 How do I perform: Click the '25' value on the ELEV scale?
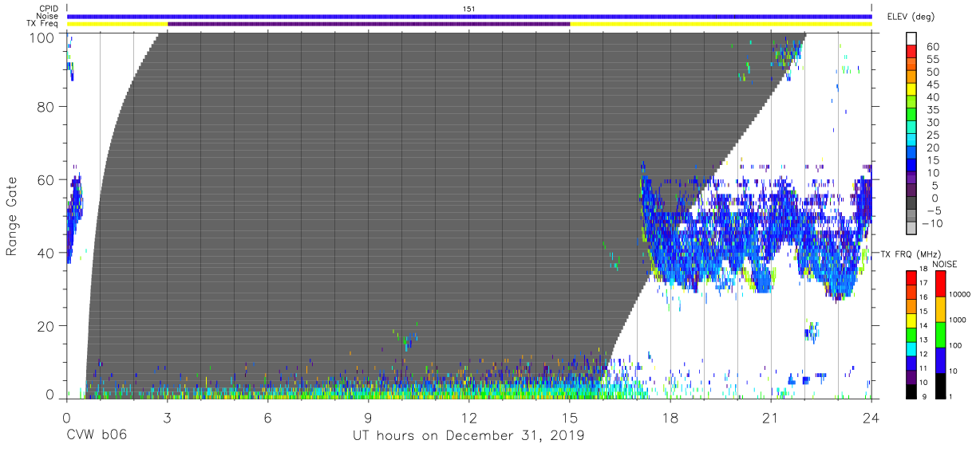(x=933, y=136)
